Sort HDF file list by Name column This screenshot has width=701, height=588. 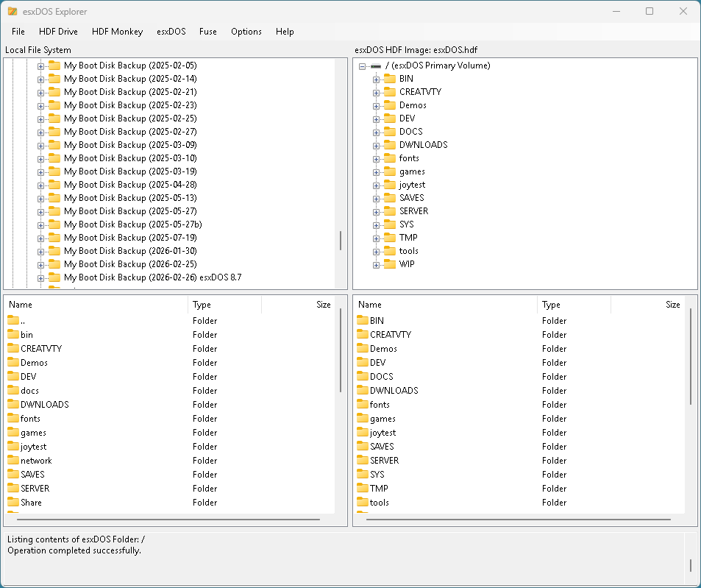tap(445, 305)
